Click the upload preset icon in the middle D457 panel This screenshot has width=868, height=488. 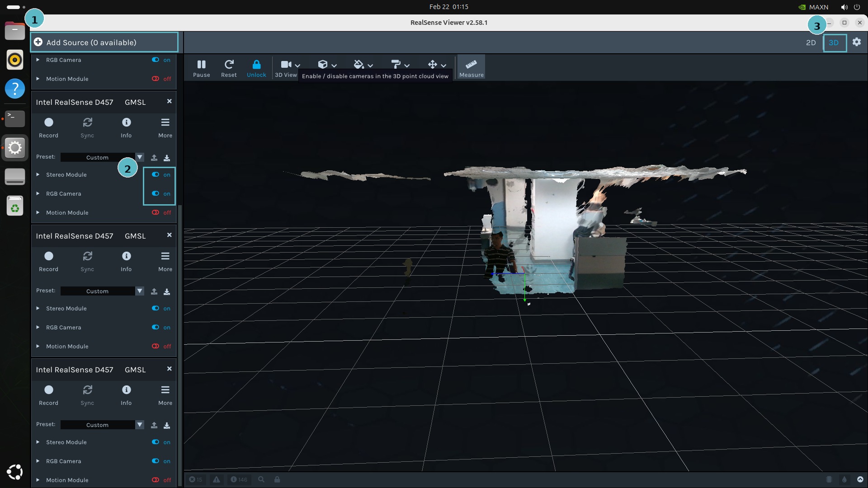pyautogui.click(x=154, y=291)
